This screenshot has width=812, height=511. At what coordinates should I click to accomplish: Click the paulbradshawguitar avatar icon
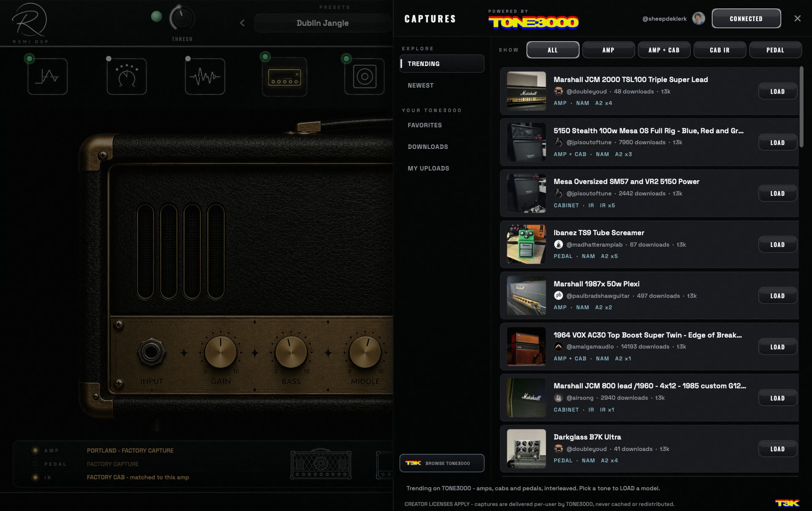tap(558, 296)
